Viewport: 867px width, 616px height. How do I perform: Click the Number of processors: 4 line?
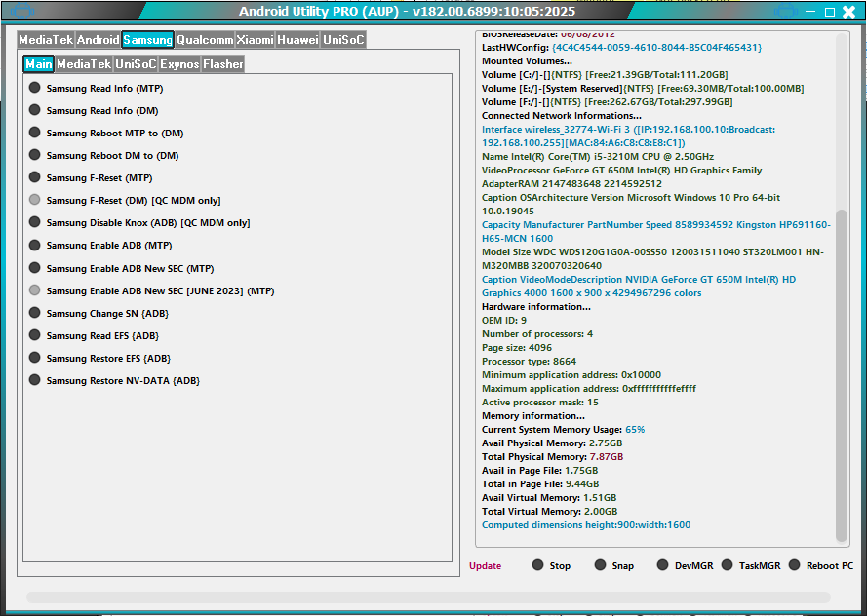tap(537, 333)
